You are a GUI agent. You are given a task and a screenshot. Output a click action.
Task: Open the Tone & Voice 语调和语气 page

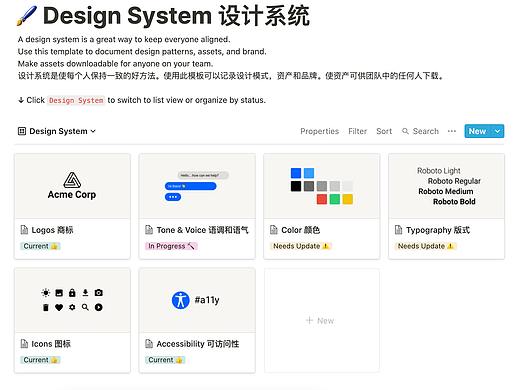[x=202, y=230]
